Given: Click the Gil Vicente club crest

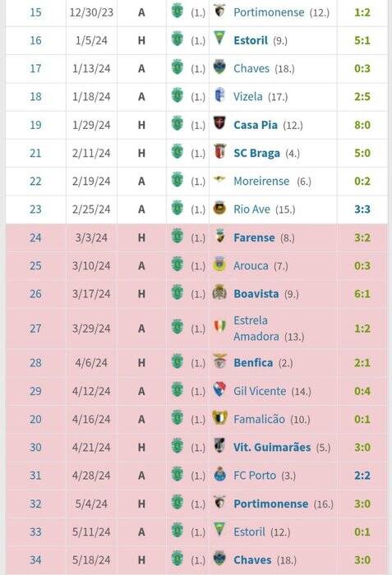Looking at the screenshot, I should point(219,389).
